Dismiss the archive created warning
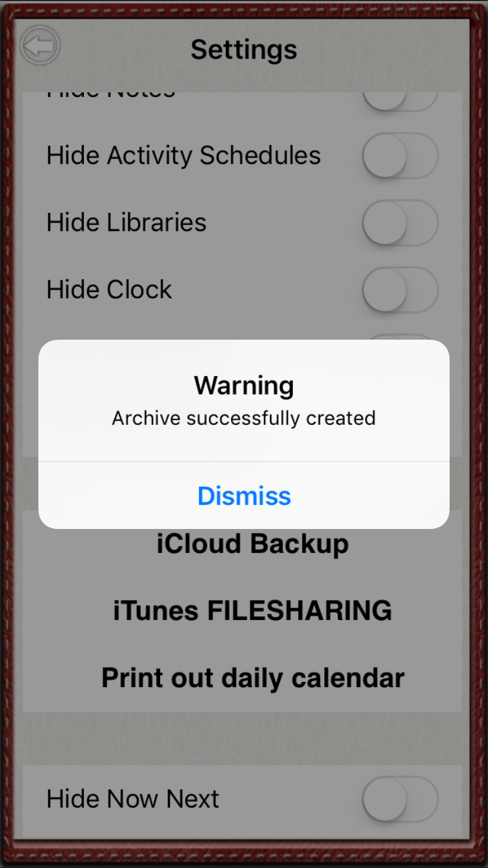Screen dimensions: 488x868 [244, 496]
